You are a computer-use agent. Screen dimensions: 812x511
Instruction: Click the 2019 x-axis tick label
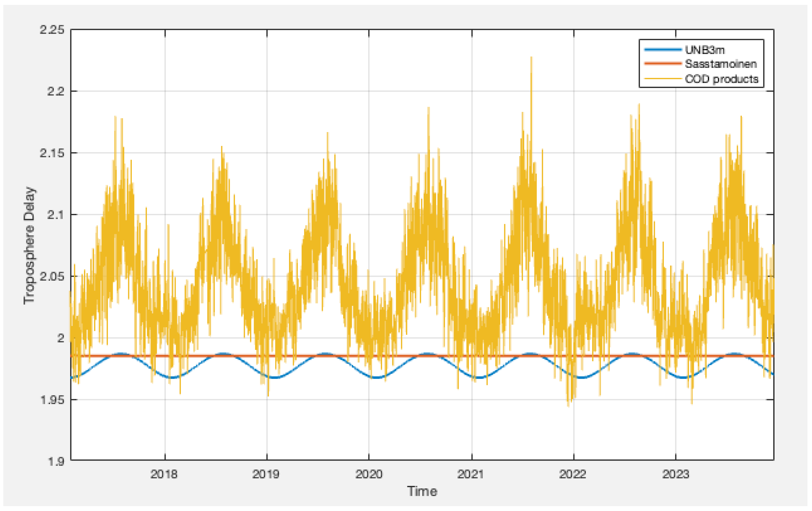click(266, 474)
